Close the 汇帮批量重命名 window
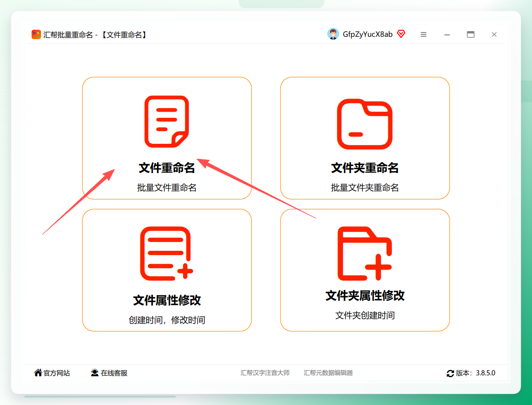Image resolution: width=532 pixels, height=405 pixels. [x=494, y=34]
